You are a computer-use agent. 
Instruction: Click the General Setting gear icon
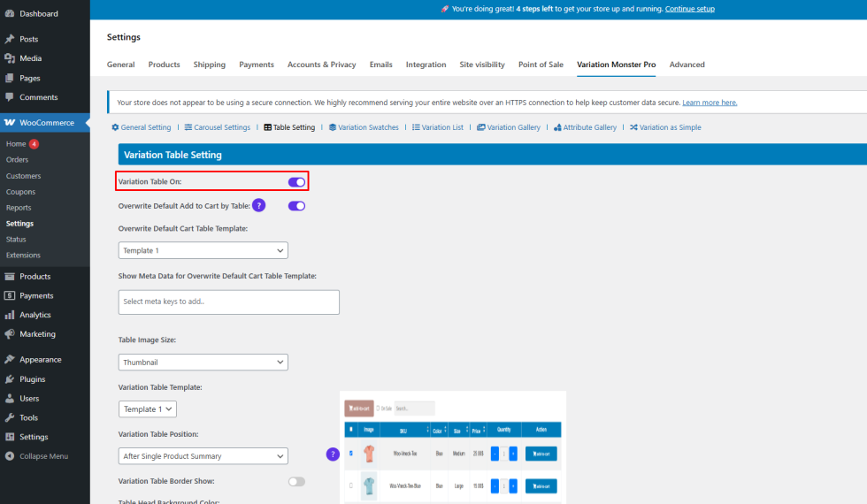point(115,127)
